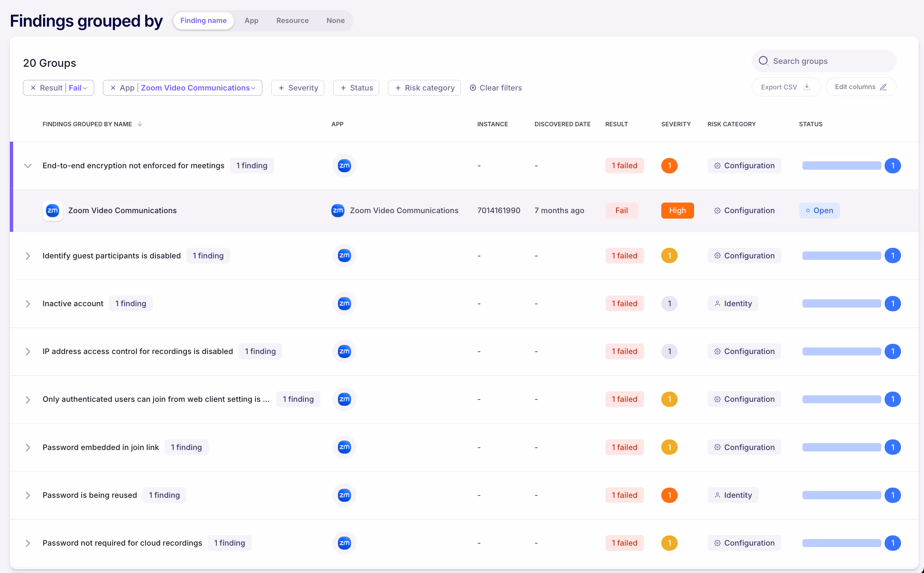Click status progress bar in Password is being reused row
This screenshot has width=924, height=573.
click(x=842, y=495)
